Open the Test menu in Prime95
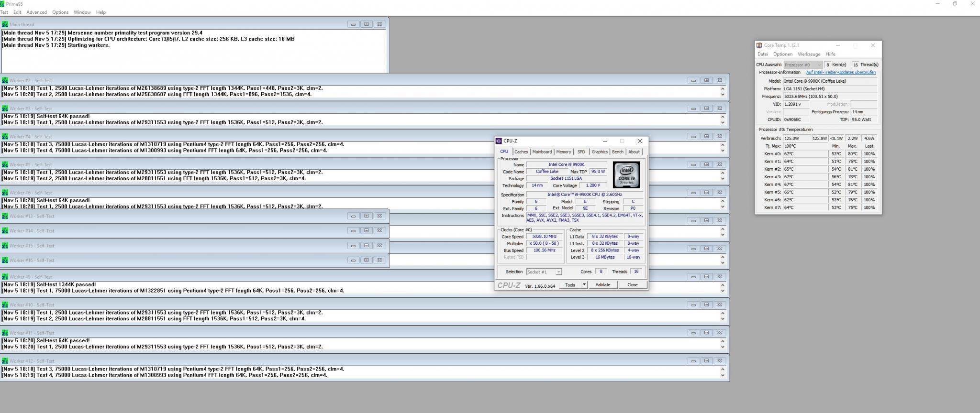This screenshot has width=980, height=413. (4, 12)
